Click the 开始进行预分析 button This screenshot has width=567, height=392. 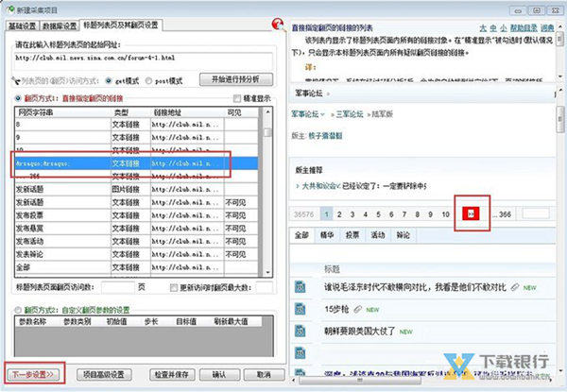point(236,79)
